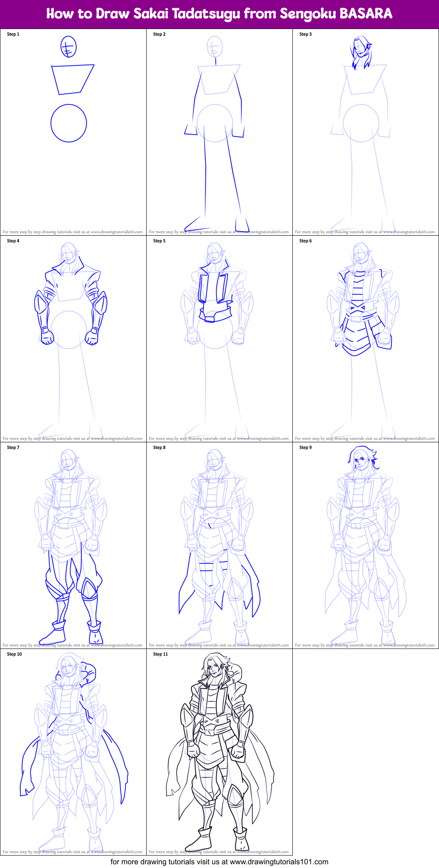The image size is (439, 868).
Task: Click the title 'How to Draw Sakai Tadatsugu from Sengoku BASARA'
Action: (219, 14)
